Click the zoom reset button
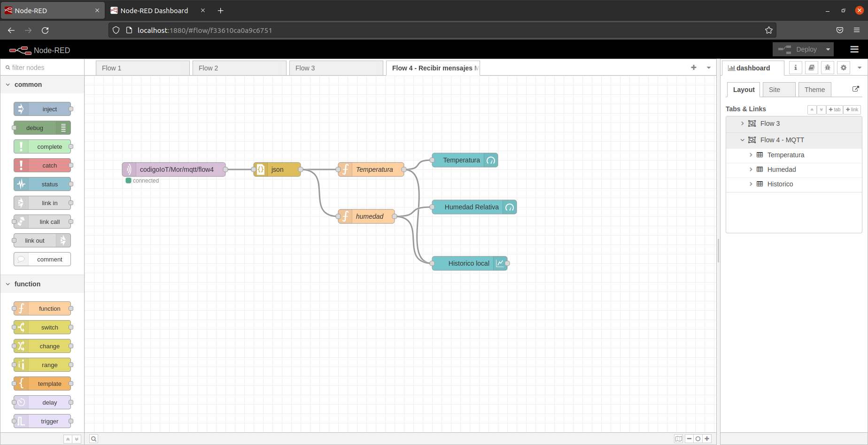 coord(698,438)
